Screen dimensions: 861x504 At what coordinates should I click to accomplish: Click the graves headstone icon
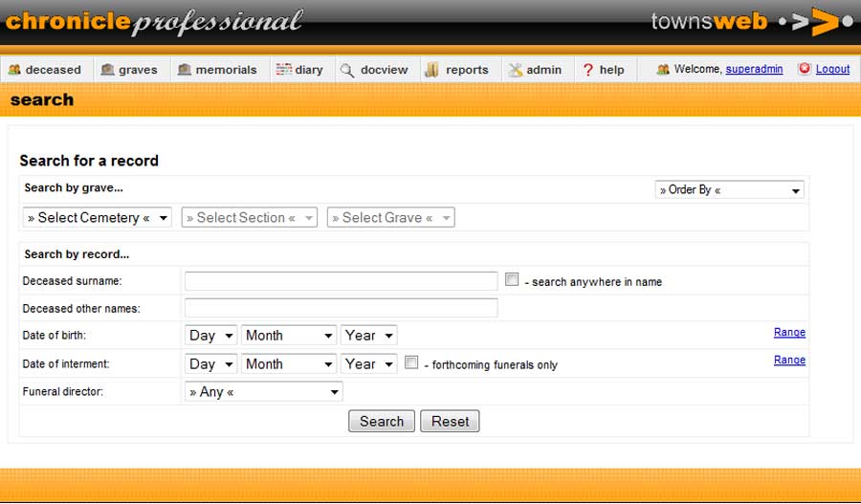tap(107, 70)
